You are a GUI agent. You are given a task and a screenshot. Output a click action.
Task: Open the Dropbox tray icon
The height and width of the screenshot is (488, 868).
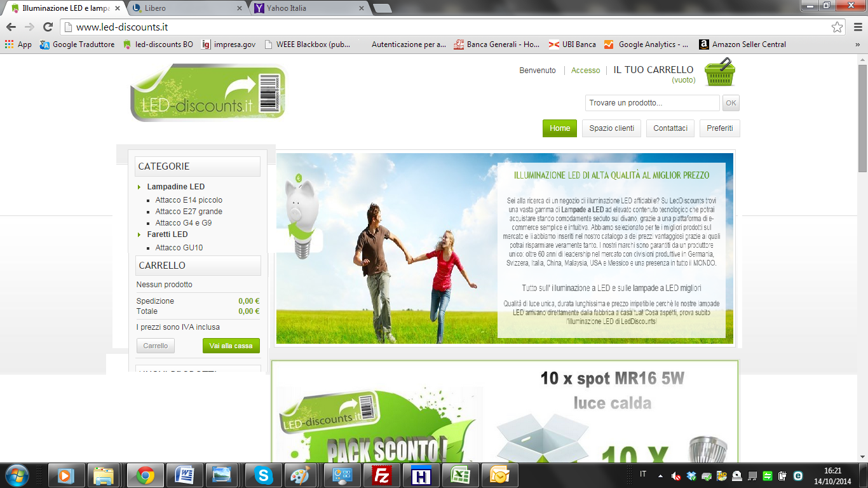point(691,476)
